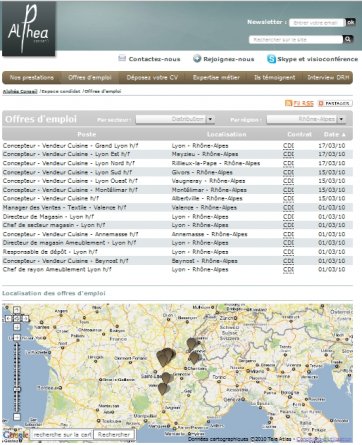The height and width of the screenshot is (445, 362).
Task: Click the orange RSS feed icon
Action: (x=288, y=103)
